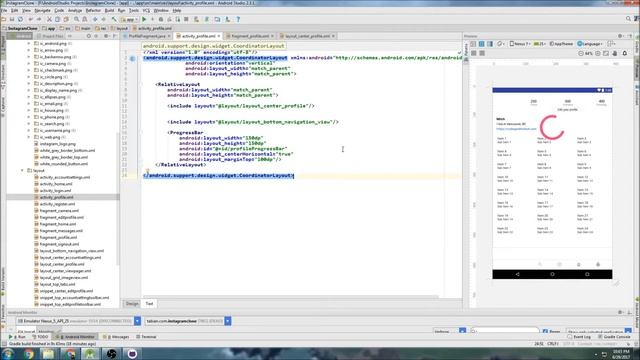The width and height of the screenshot is (640, 360).
Task: Open the API level 25 dropdown
Action: click(x=540, y=44)
